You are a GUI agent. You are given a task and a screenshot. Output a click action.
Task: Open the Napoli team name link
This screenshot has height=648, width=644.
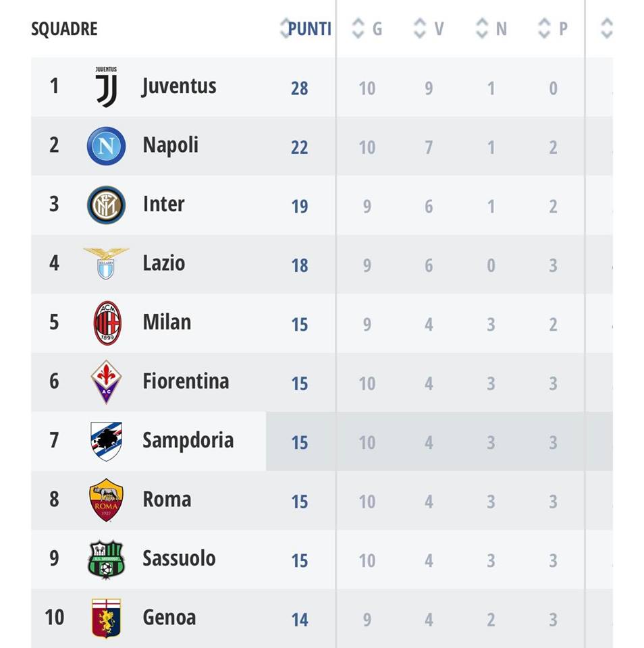[170, 145]
